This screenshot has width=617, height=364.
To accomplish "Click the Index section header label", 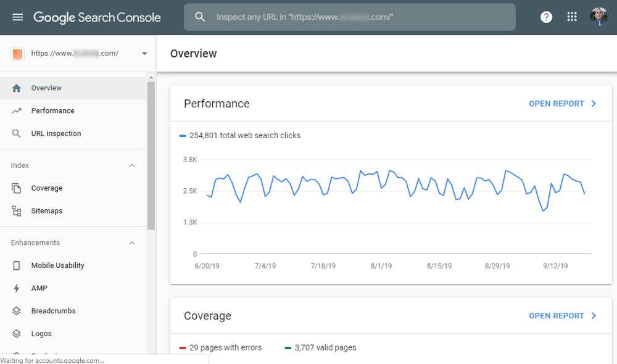I will (x=20, y=165).
